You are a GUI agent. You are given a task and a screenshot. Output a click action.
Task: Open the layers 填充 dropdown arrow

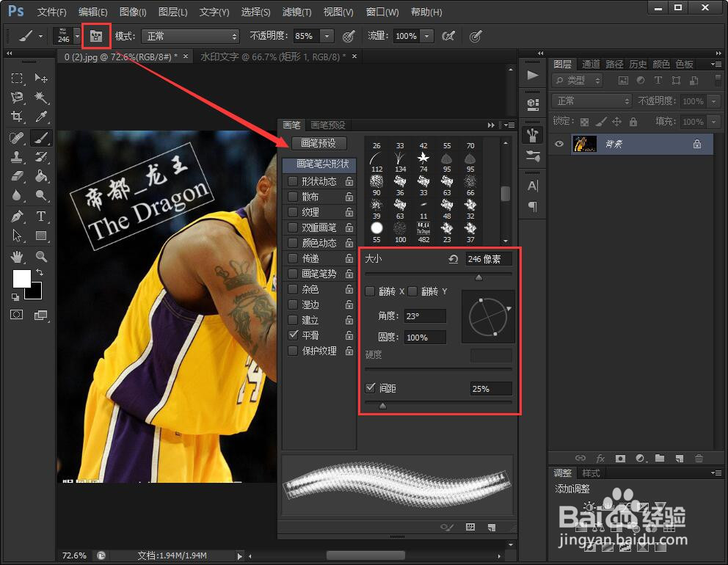click(714, 122)
